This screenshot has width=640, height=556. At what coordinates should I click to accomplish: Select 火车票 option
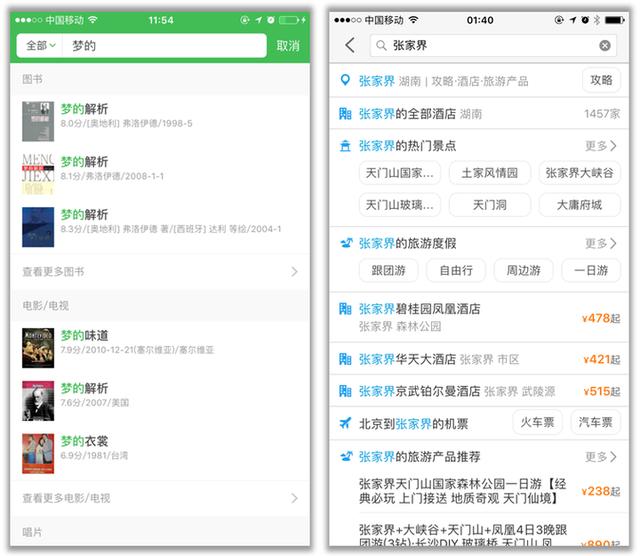537,422
